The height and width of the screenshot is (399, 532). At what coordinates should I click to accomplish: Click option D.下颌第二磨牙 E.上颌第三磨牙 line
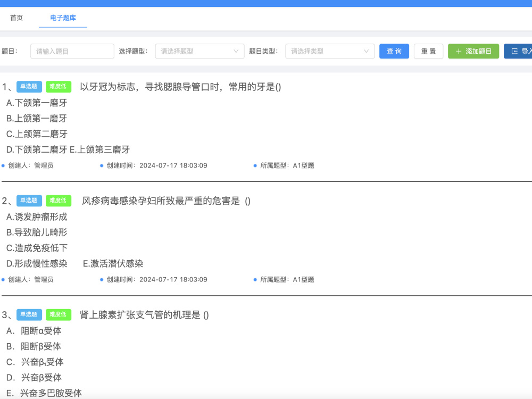[x=68, y=149]
